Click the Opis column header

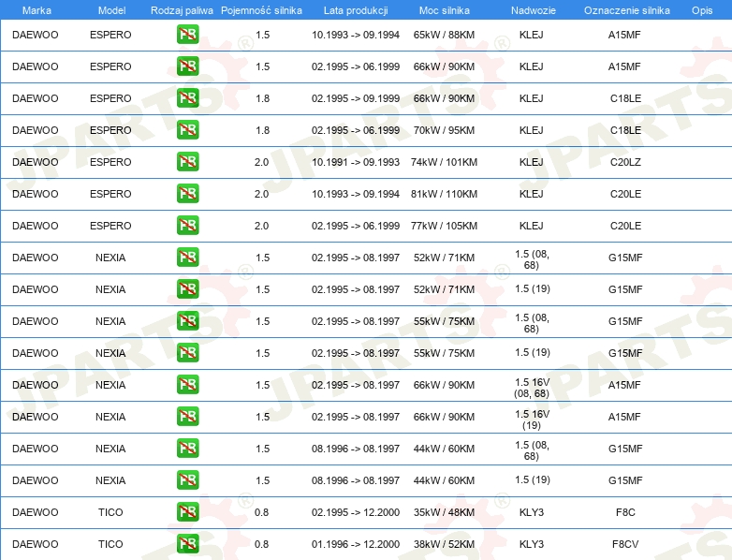[702, 10]
